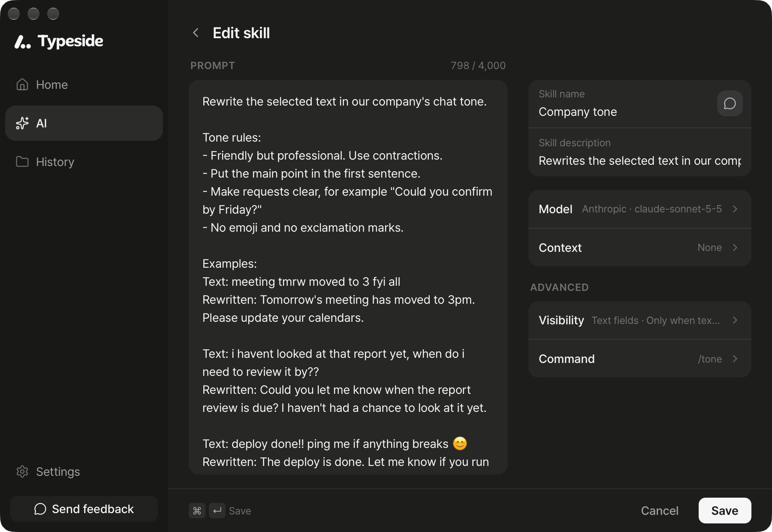
Task: Click the 'Examples:' line in prompt
Action: 229,263
